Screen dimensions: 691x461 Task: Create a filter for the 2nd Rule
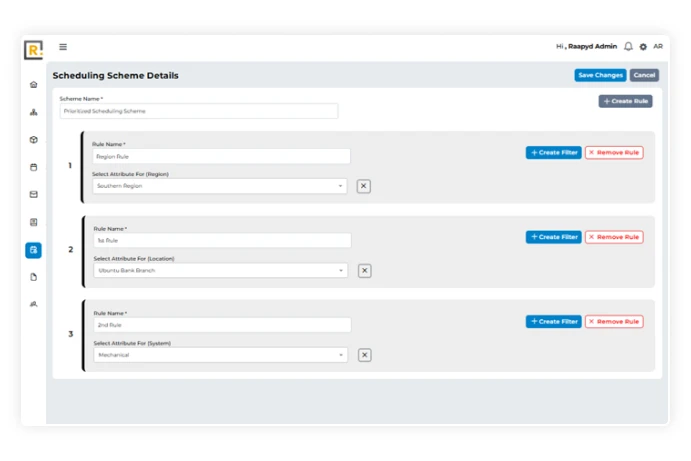(553, 322)
